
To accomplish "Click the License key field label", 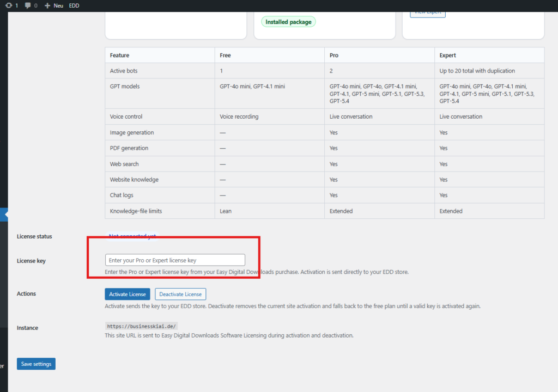I will 31,261.
